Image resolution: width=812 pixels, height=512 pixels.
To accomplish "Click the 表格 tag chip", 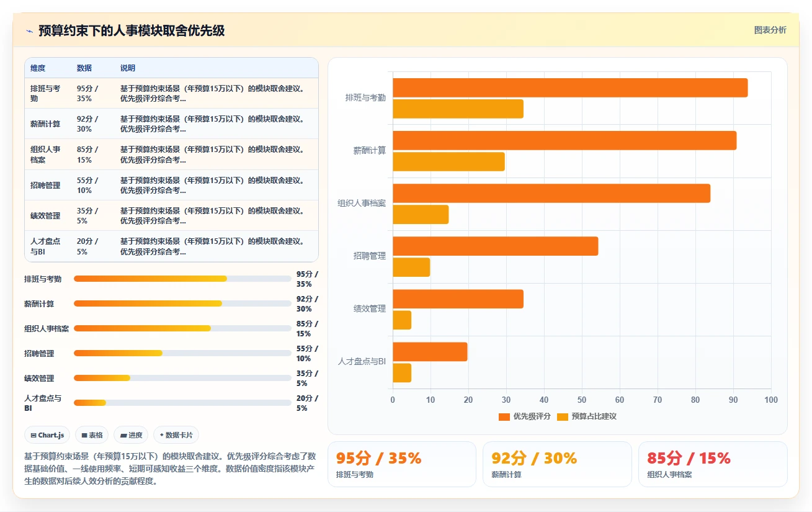I will 92,435.
